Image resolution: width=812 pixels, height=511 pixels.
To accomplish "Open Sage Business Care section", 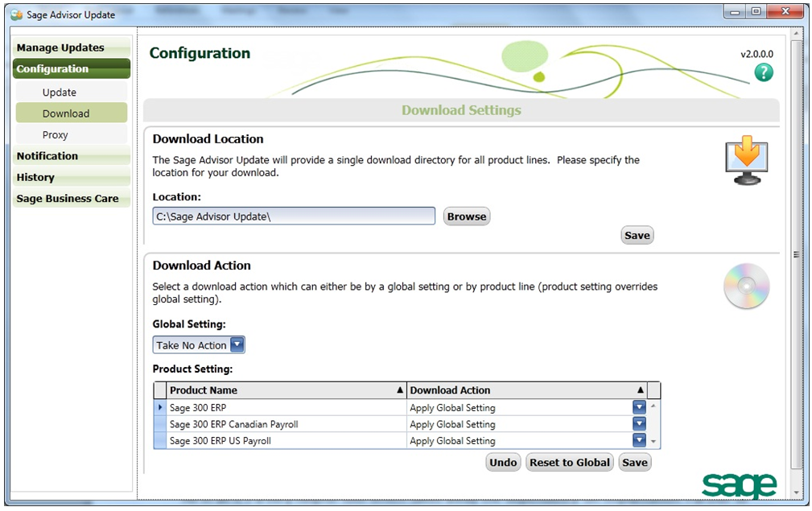I will click(72, 198).
